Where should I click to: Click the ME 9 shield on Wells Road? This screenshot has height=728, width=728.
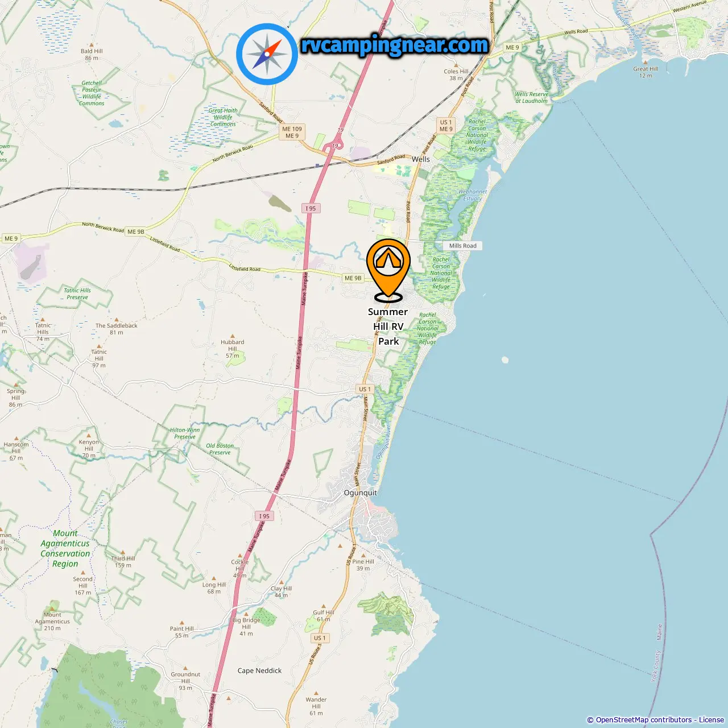tap(512, 48)
